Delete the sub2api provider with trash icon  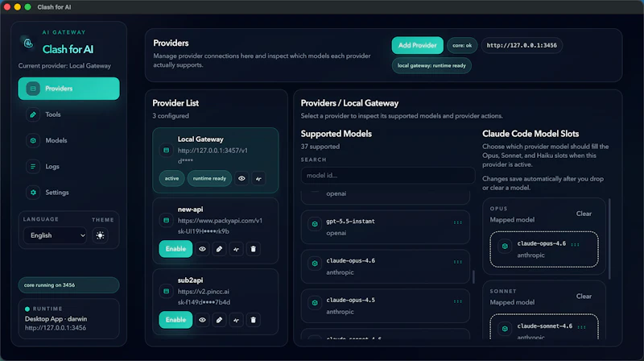[253, 320]
